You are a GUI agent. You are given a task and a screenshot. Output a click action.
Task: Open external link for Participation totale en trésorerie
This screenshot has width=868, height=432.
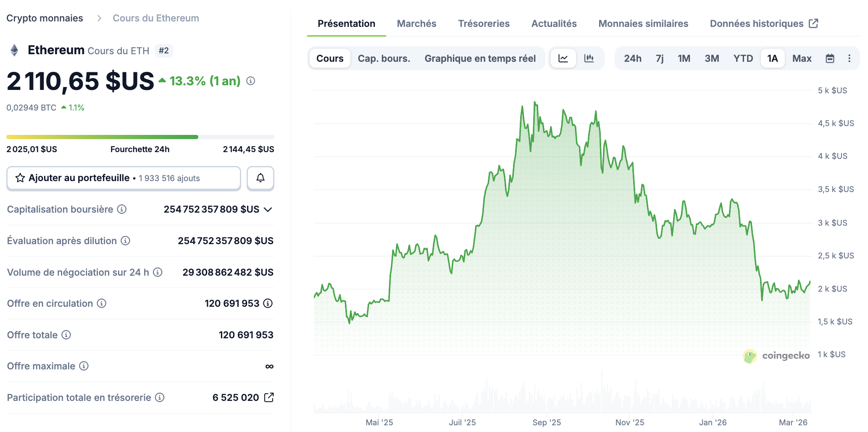point(269,398)
